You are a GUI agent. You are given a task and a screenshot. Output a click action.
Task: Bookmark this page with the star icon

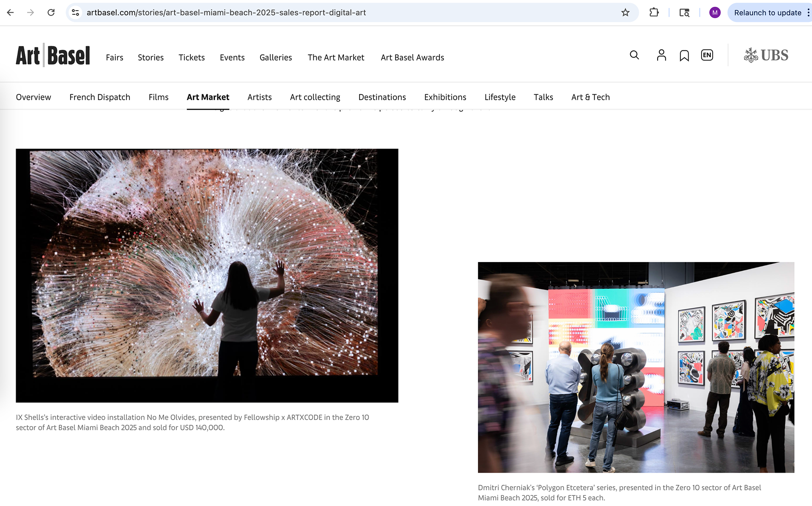625,13
